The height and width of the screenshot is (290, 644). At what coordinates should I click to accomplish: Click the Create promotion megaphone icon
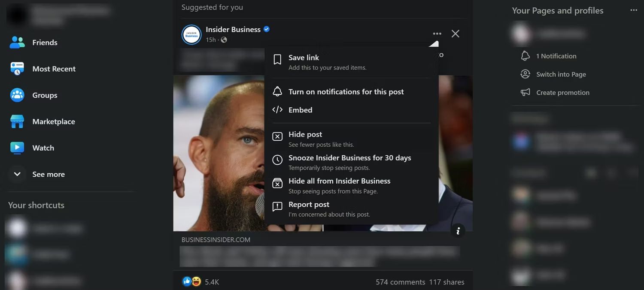pos(525,92)
